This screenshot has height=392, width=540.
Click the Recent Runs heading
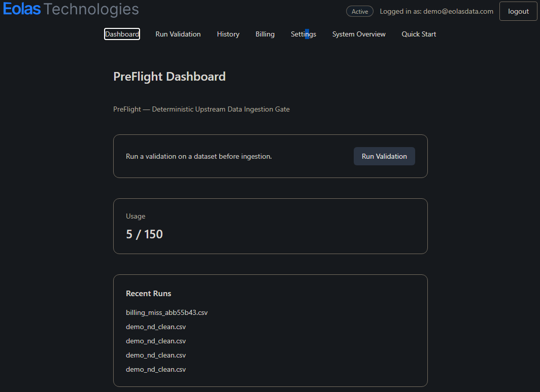148,294
